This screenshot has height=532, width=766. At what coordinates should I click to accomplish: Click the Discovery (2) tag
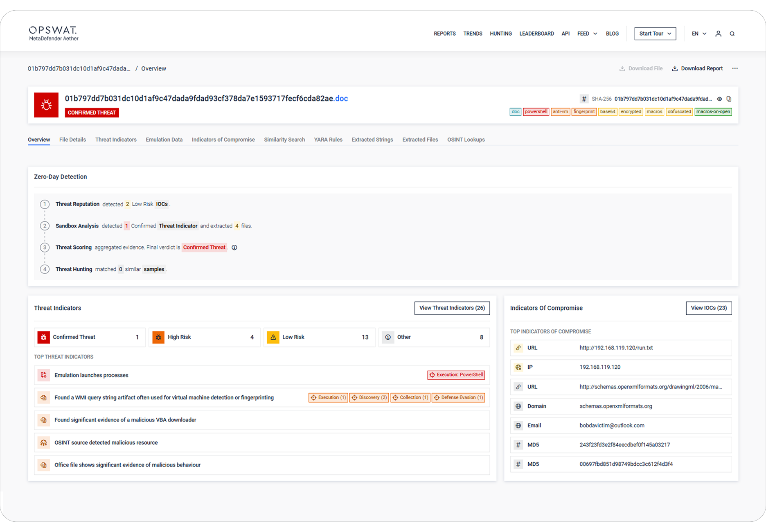(369, 397)
